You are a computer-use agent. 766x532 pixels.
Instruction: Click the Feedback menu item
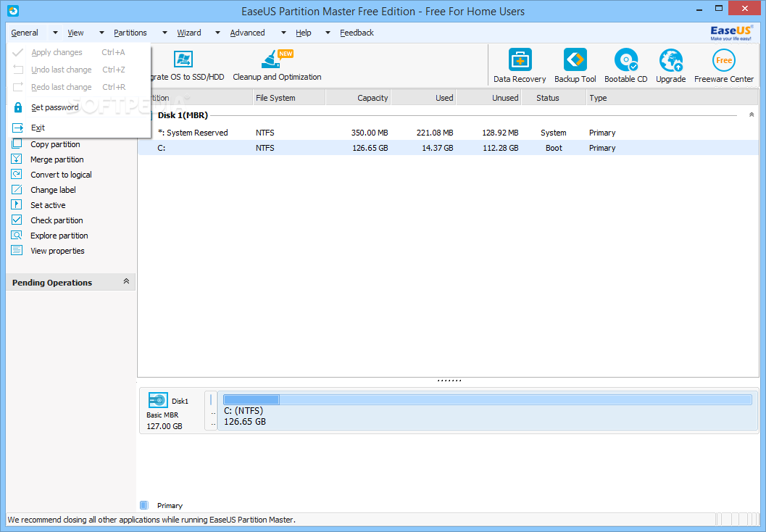357,33
